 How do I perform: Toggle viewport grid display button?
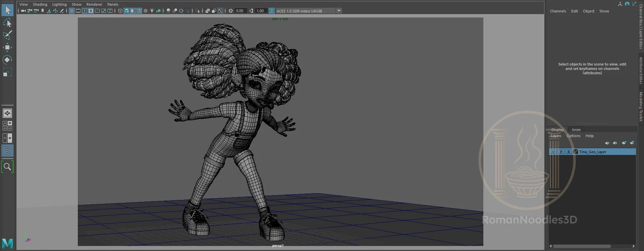72,11
